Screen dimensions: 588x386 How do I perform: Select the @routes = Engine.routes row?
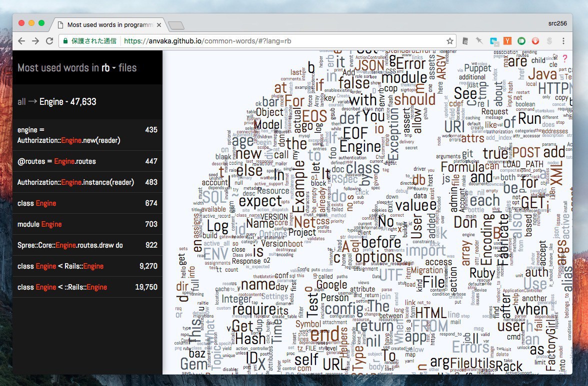87,161
